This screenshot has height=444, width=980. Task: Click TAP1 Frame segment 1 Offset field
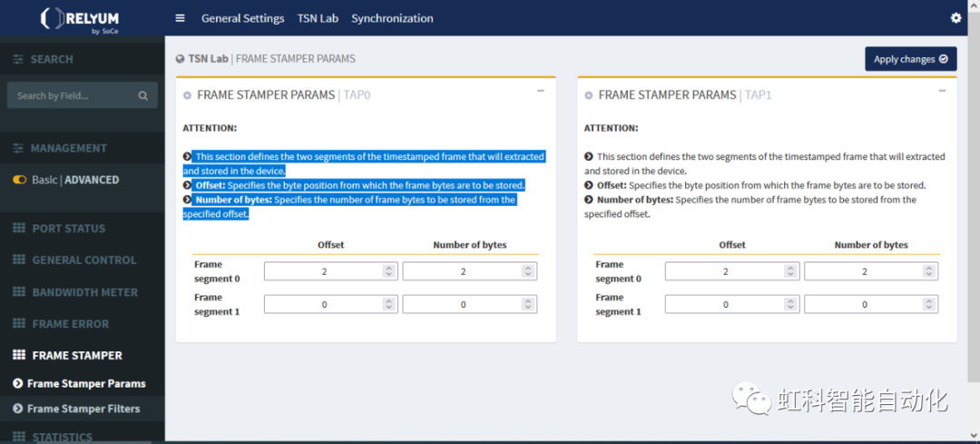[732, 304]
